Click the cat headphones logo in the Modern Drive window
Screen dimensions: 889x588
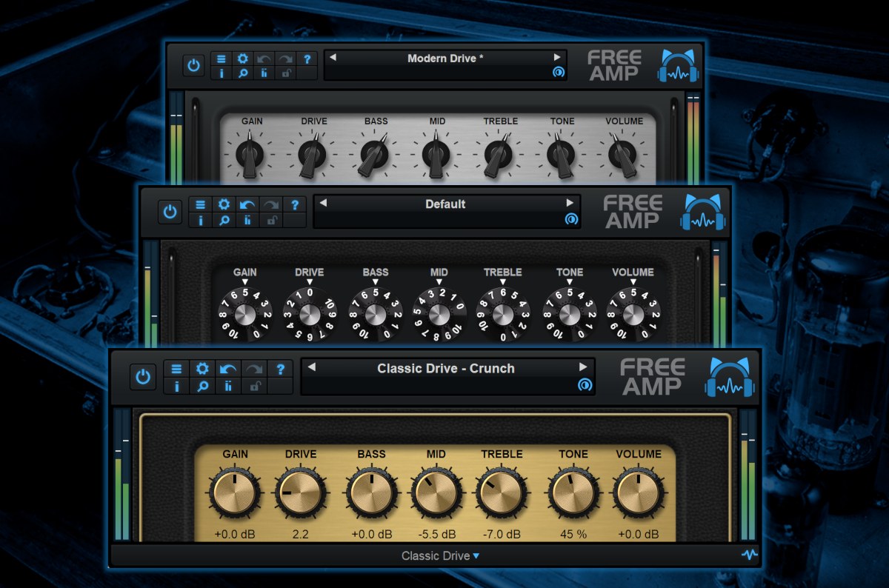(679, 66)
